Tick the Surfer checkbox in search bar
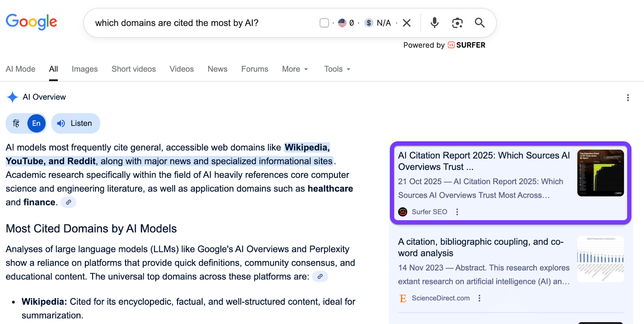This screenshot has height=324, width=644. click(x=324, y=23)
